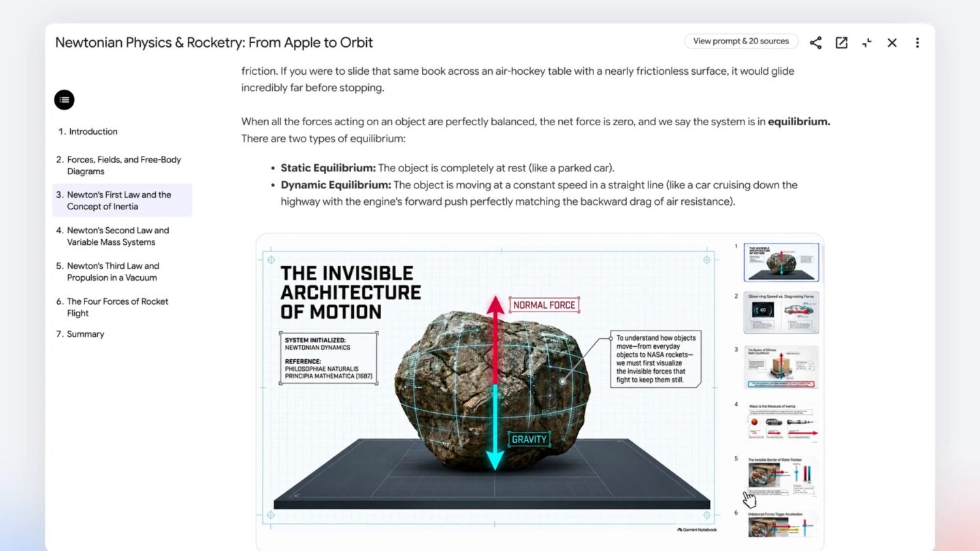Image resolution: width=980 pixels, height=551 pixels.
Task: Click the 'NORMAL FORCE' label on the slide
Action: tap(544, 305)
